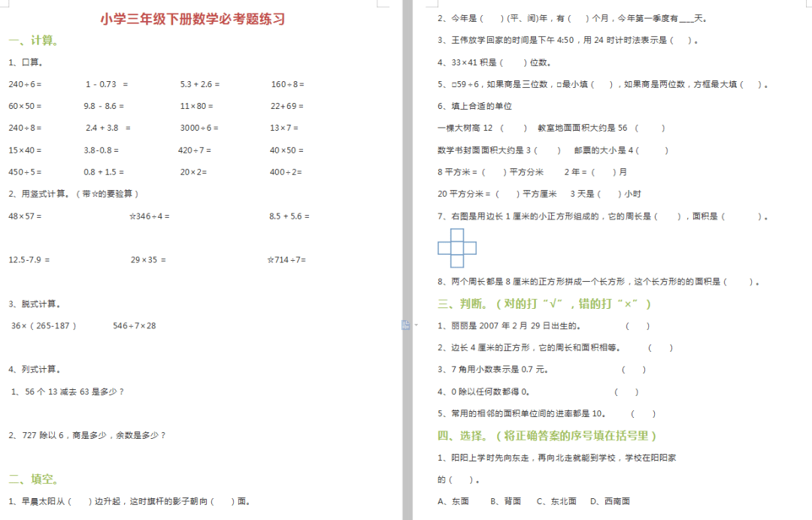This screenshot has width=812, height=520.
Task: Choose option C、东北面
Action: pyautogui.click(x=556, y=500)
